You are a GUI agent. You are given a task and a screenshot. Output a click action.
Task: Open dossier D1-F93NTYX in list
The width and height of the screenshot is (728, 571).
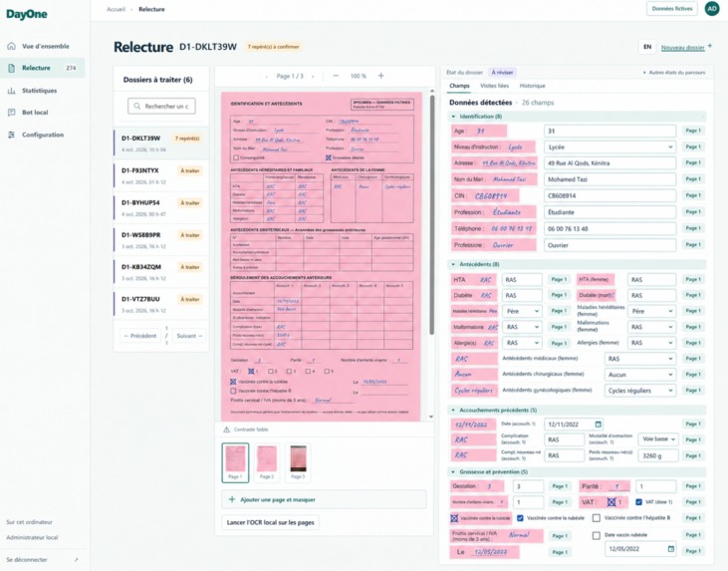(x=161, y=175)
